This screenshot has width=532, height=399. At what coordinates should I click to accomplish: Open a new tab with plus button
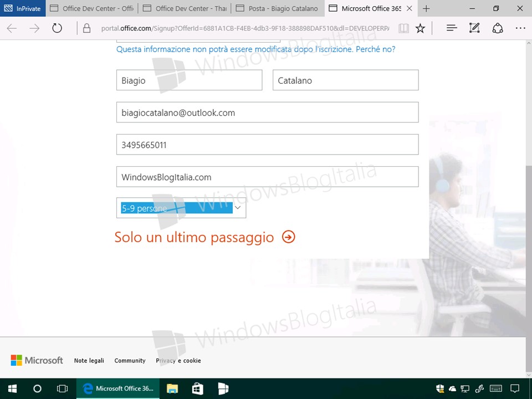(426, 8)
